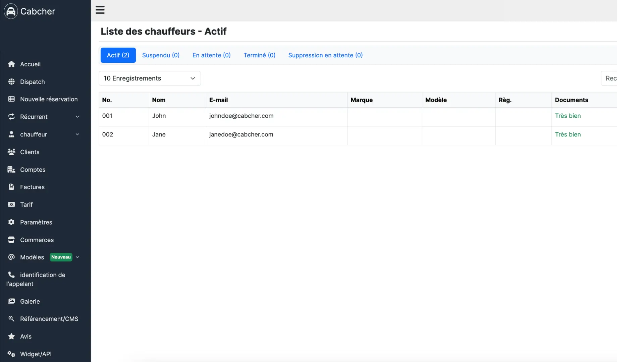The width and height of the screenshot is (644, 362).
Task: Click the Factures sidebar icon
Action: pyautogui.click(x=11, y=187)
